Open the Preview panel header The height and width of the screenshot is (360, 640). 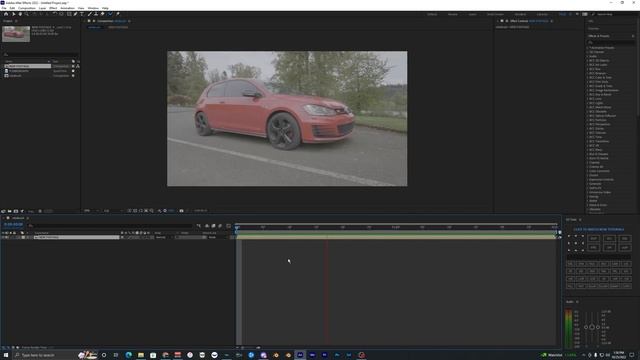click(593, 29)
